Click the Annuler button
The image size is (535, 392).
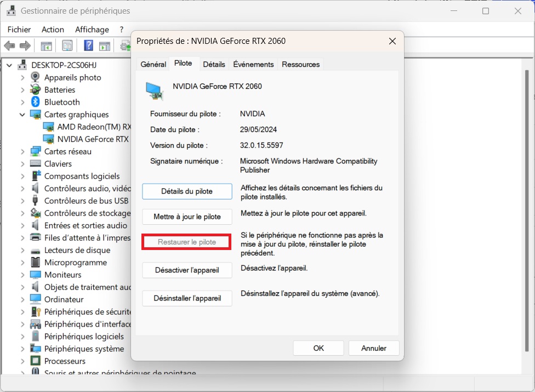374,348
